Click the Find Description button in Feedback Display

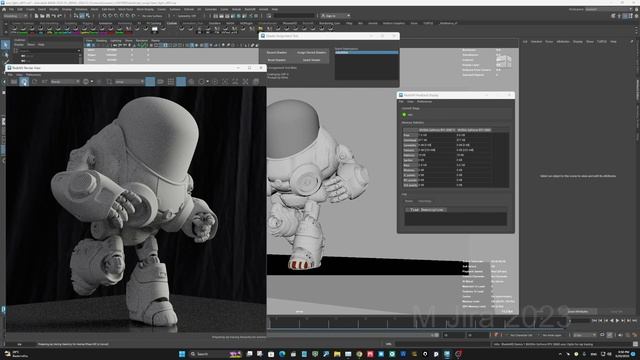click(x=426, y=210)
